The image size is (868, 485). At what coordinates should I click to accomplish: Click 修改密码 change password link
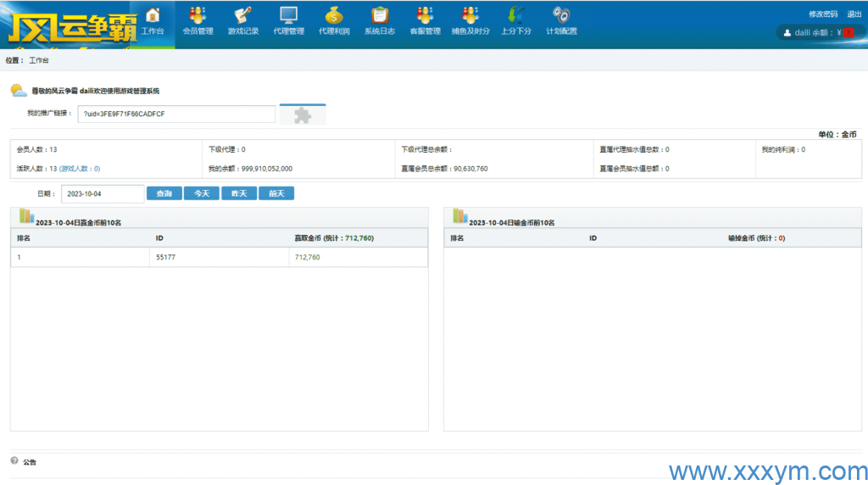(x=822, y=14)
